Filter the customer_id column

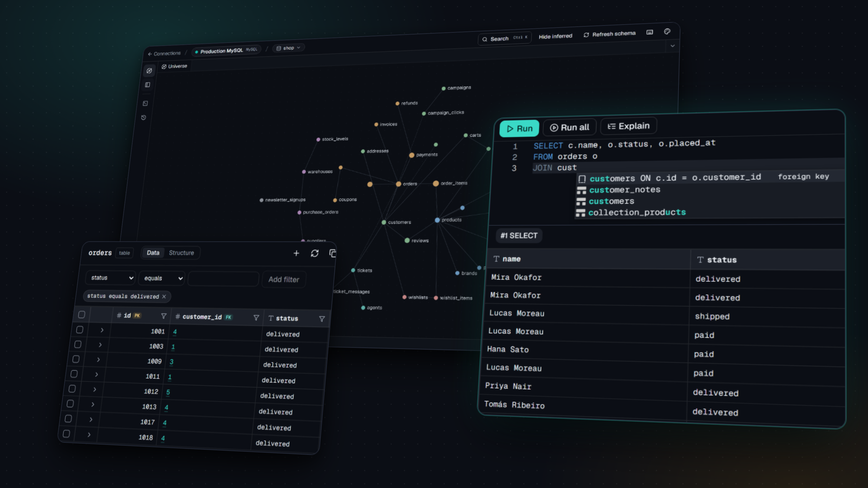(x=256, y=318)
